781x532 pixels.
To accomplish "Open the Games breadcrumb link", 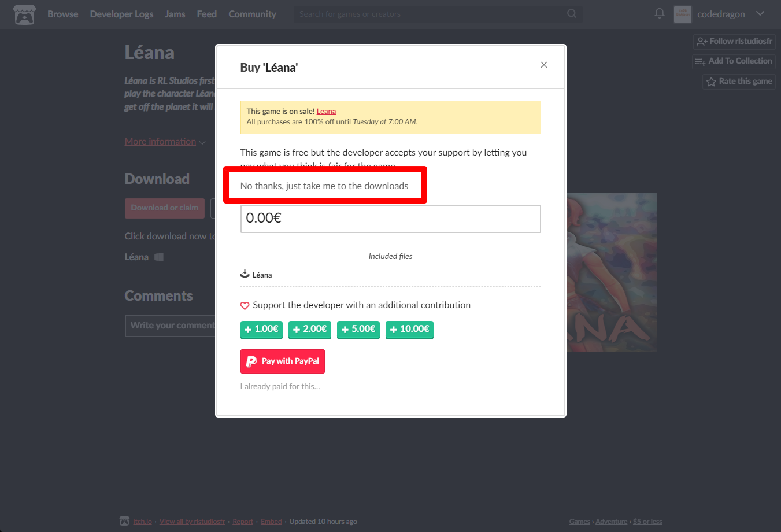I will pos(580,522).
